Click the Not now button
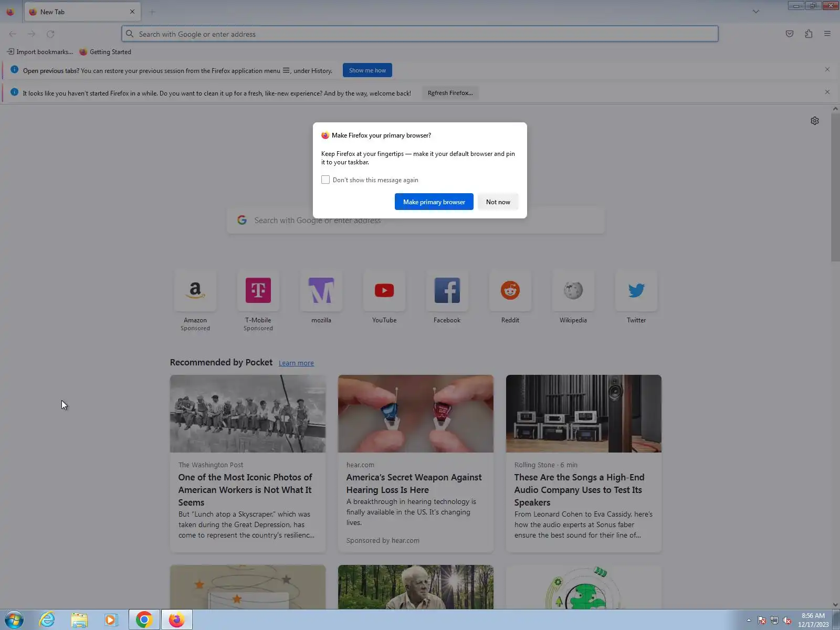840x630 pixels. coord(498,202)
